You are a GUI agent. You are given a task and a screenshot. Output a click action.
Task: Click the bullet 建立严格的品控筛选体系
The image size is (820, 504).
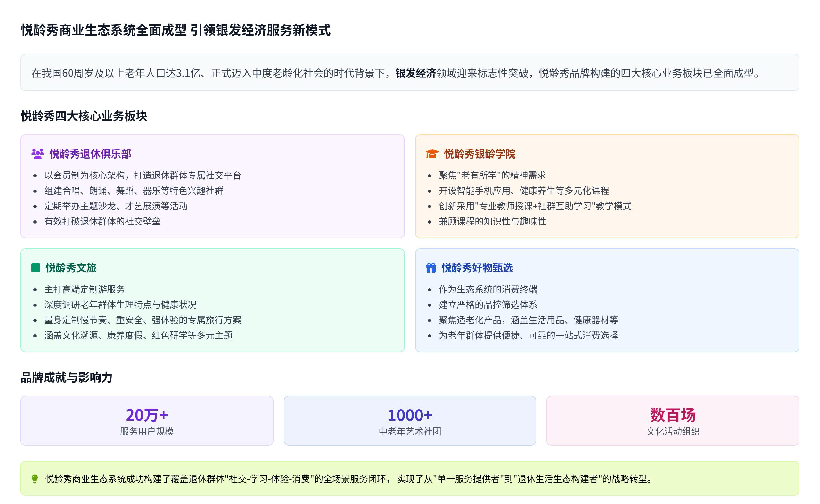(x=488, y=304)
